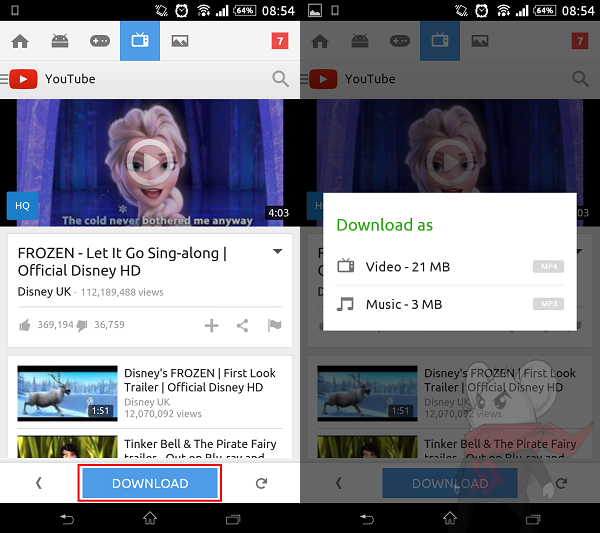Screen dimensions: 600x533
Task: Tap the picture notification icon in right status bar
Action: click(x=315, y=10)
